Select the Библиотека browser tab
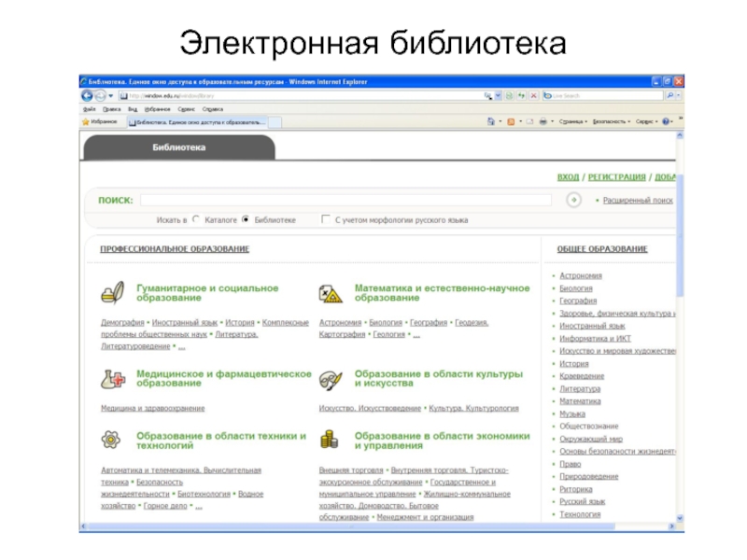The width and height of the screenshot is (747, 560). (x=197, y=122)
